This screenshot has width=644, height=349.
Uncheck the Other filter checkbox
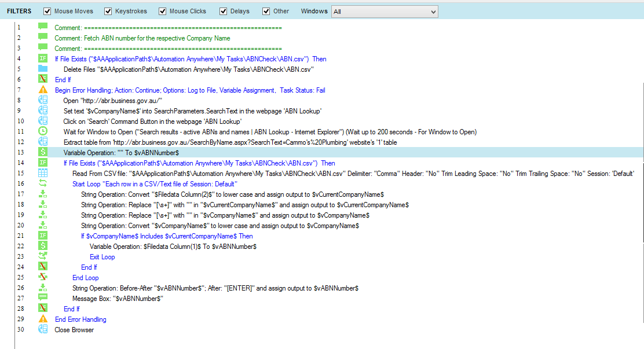(x=266, y=11)
